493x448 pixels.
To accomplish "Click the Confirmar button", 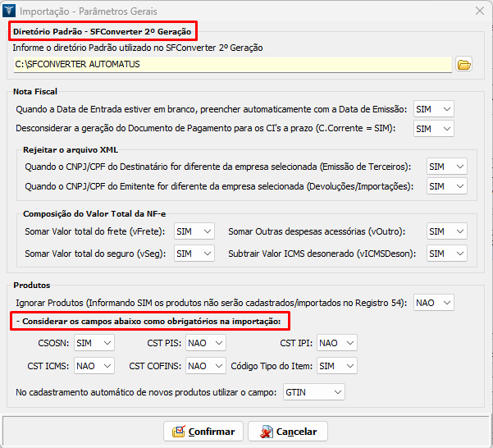I will click(203, 432).
